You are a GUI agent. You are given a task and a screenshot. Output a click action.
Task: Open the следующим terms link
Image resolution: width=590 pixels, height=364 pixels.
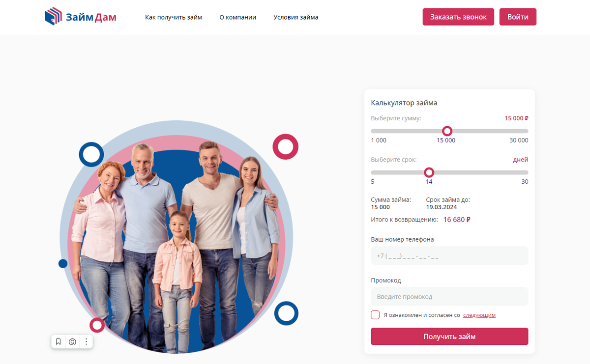(479, 315)
